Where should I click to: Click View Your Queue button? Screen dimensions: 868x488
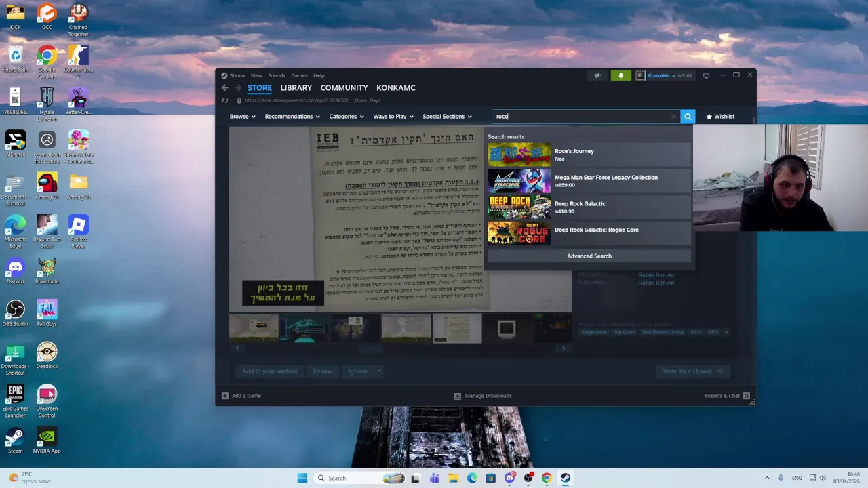[x=693, y=371]
